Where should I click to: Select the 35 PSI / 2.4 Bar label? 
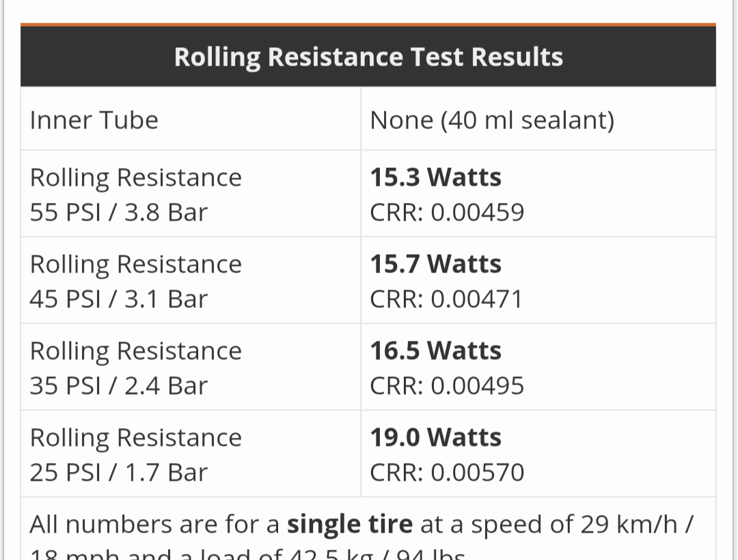tap(118, 386)
